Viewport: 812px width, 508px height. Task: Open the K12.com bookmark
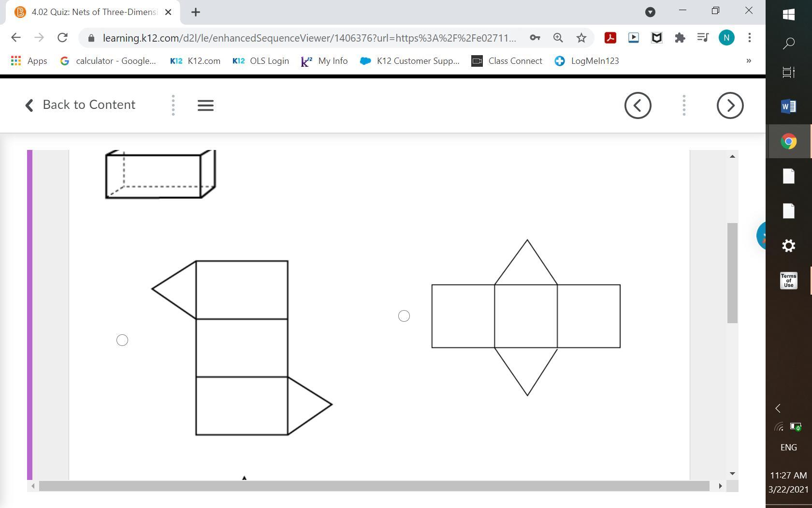coord(195,61)
